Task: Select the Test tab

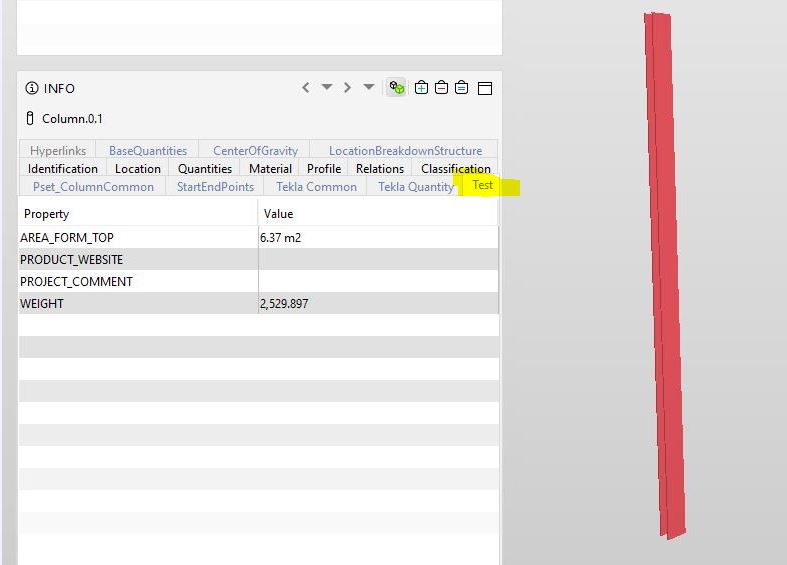Action: (x=482, y=185)
